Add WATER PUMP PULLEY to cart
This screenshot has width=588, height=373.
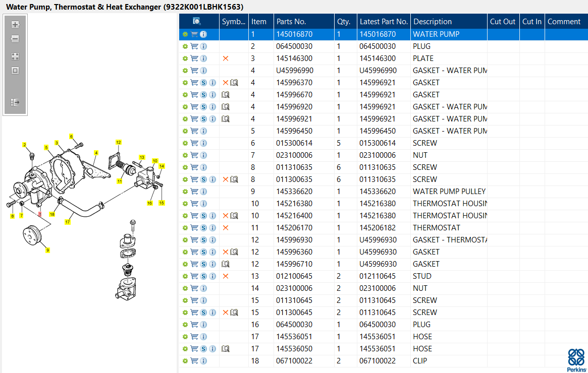pyautogui.click(x=194, y=192)
